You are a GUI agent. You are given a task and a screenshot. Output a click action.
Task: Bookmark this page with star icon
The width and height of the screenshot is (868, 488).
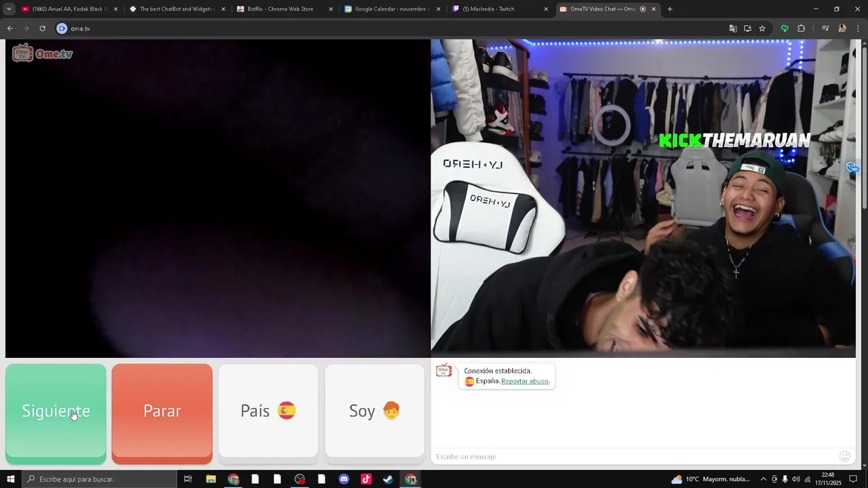pos(762,28)
